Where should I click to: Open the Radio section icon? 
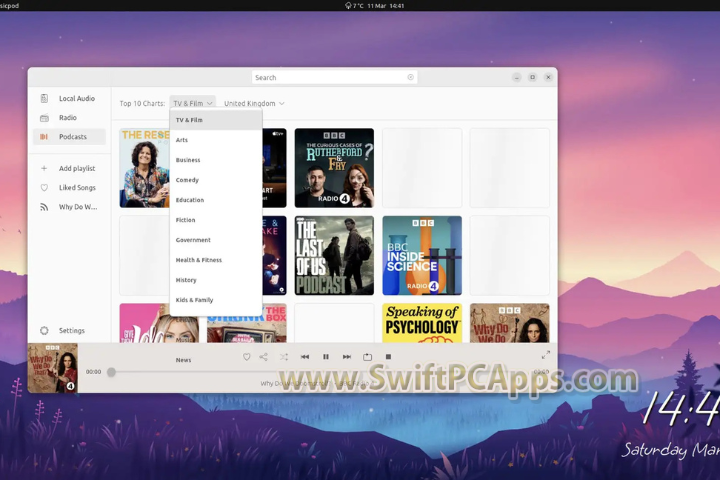point(44,118)
